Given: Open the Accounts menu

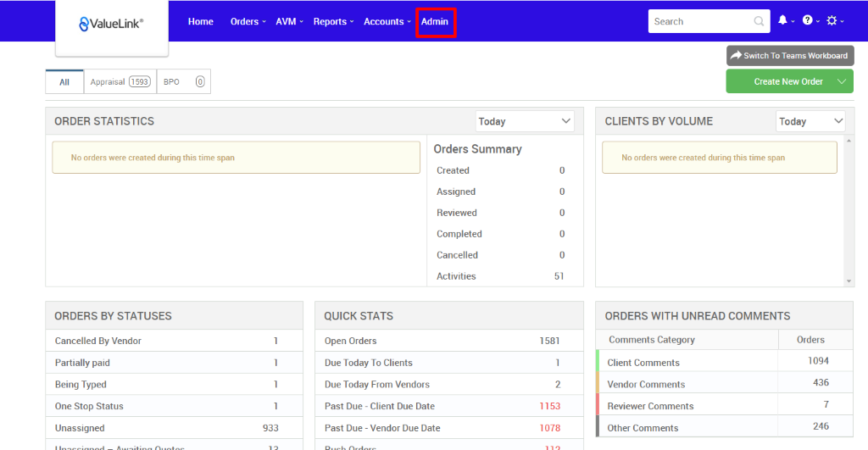Looking at the screenshot, I should (x=387, y=21).
